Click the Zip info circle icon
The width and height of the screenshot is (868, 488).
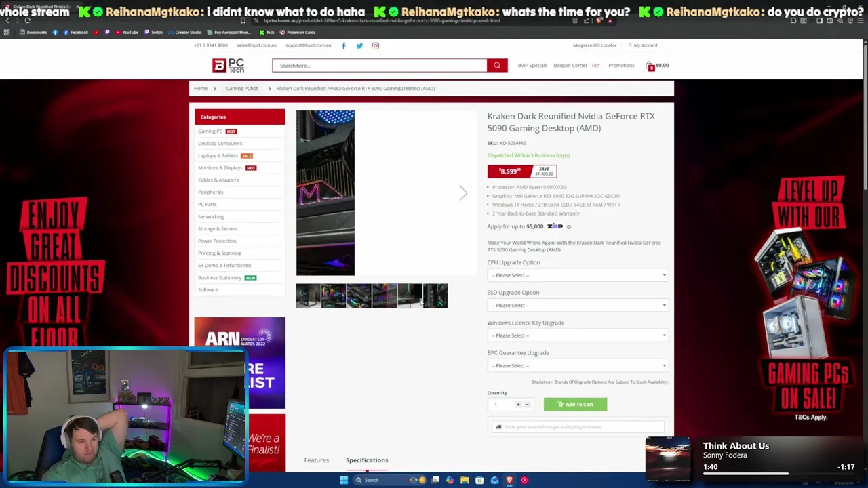pyautogui.click(x=568, y=227)
